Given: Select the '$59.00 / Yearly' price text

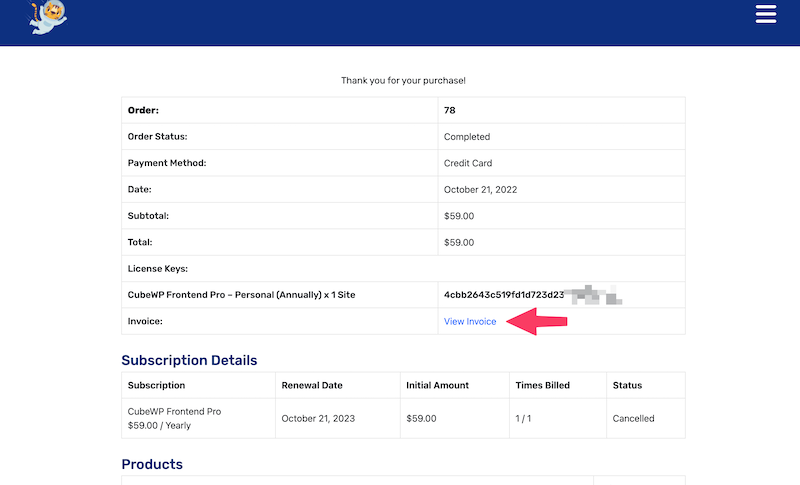Looking at the screenshot, I should [x=159, y=425].
